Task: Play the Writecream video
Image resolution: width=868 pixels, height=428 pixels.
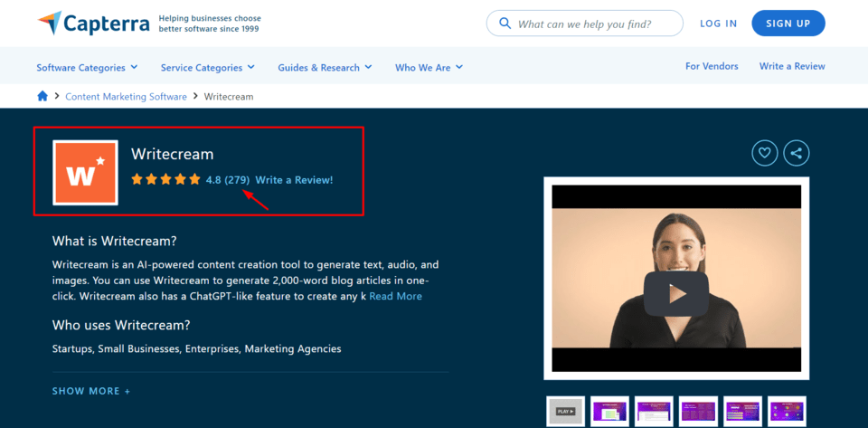Action: tap(675, 293)
